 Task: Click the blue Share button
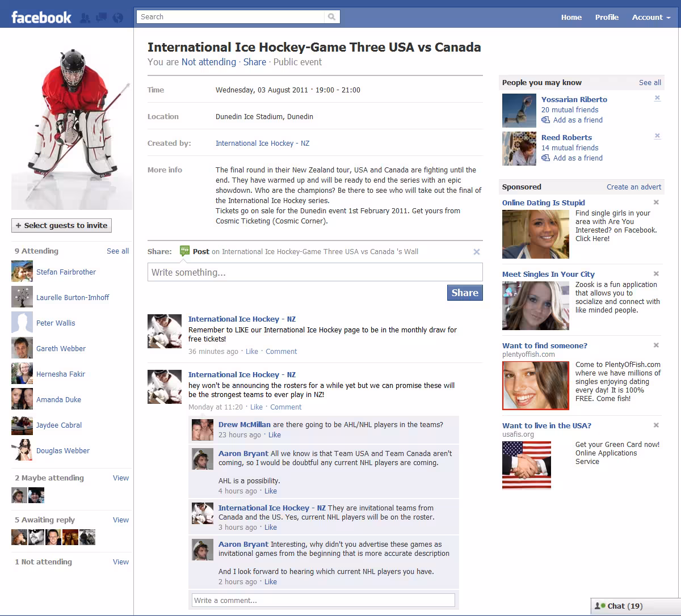[465, 293]
